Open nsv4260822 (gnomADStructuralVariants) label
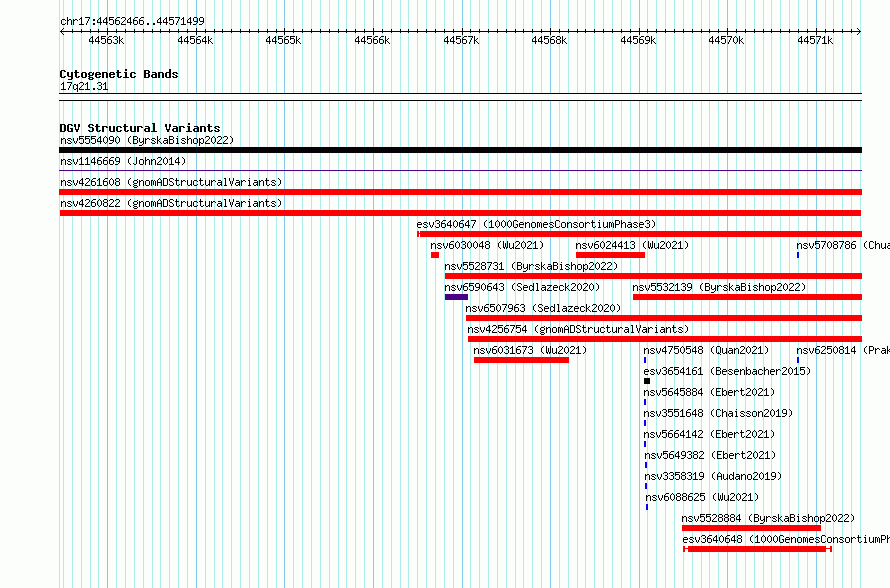The image size is (890, 588). [x=171, y=203]
